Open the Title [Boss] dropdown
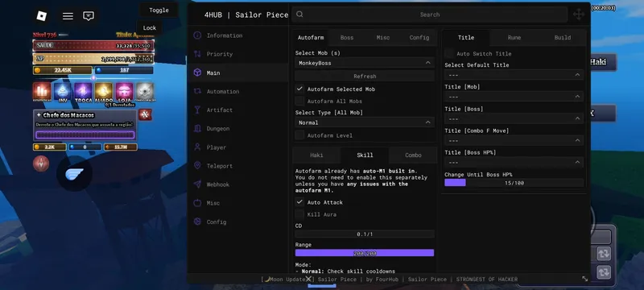Viewport: 644px width, 290px height. coord(514,118)
